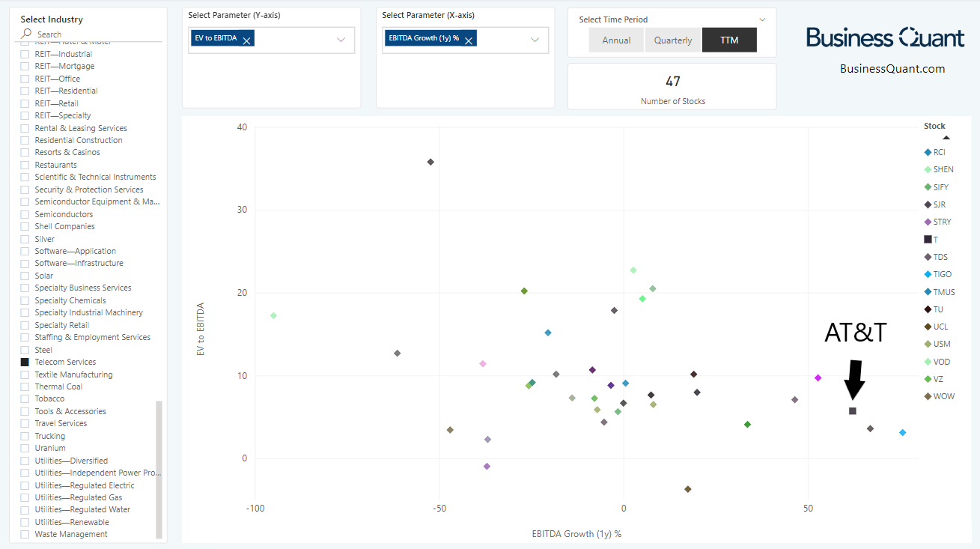The height and width of the screenshot is (549, 980).
Task: Open the Select Time Period chevron
Action: 763,19
